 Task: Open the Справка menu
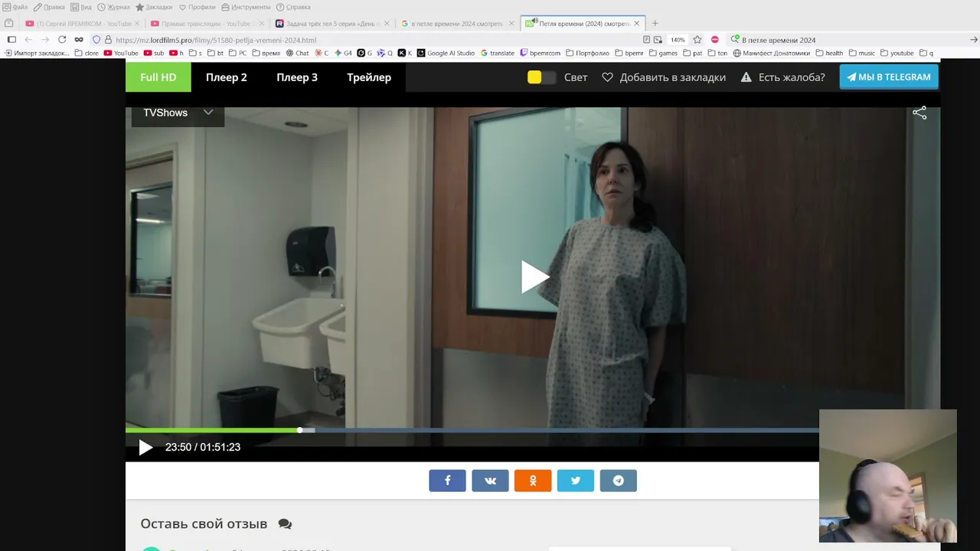[293, 7]
